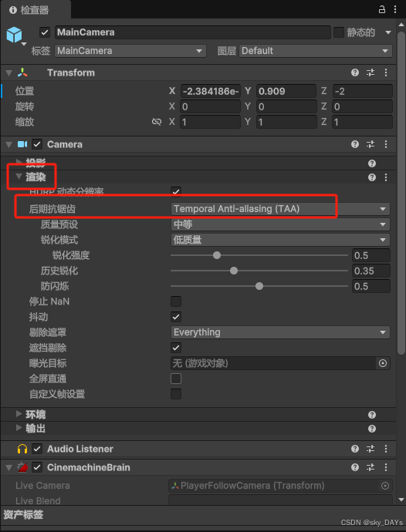The image size is (406, 532).
Task: Select the Inspector tab
Action: pos(29,10)
